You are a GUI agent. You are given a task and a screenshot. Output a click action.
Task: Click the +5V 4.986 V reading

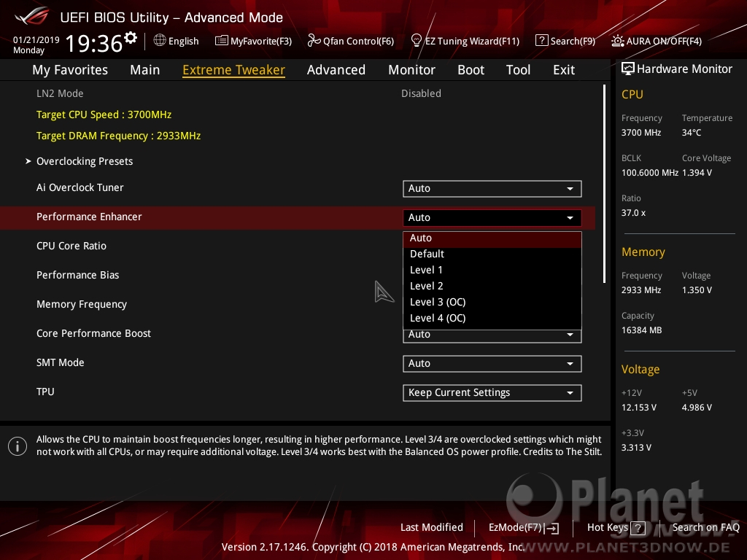[697, 408]
